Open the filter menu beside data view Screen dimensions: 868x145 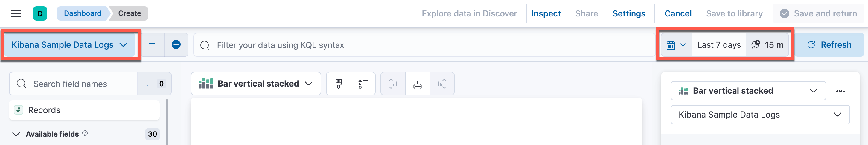(x=152, y=45)
